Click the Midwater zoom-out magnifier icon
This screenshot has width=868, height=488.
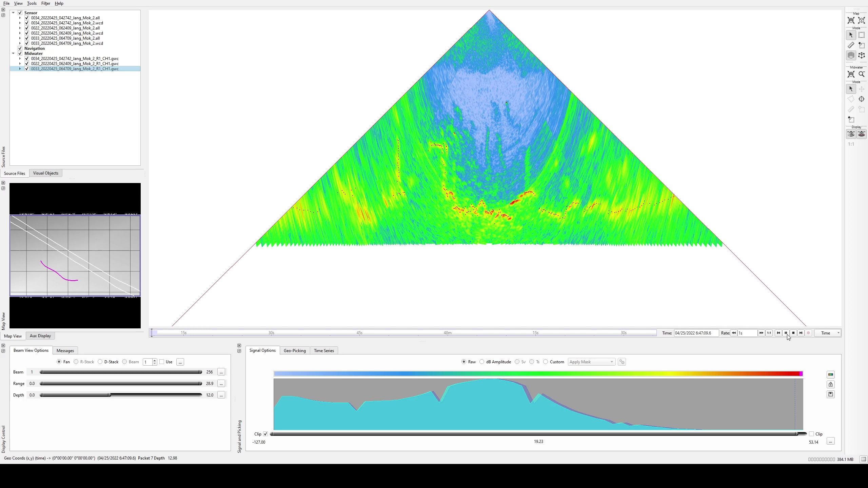point(862,74)
